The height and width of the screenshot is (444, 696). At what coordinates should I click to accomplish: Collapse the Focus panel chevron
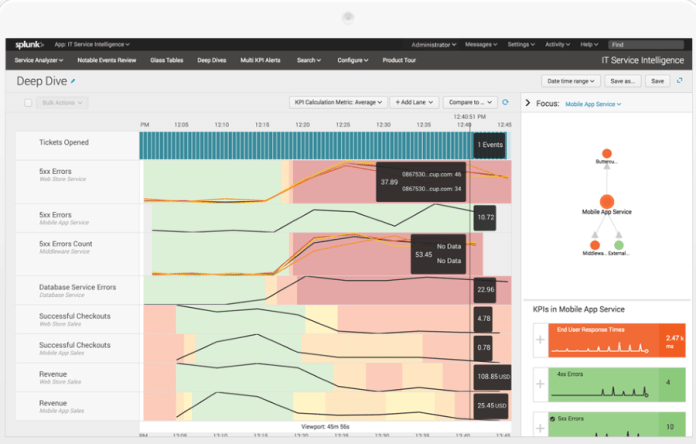pyautogui.click(x=528, y=103)
